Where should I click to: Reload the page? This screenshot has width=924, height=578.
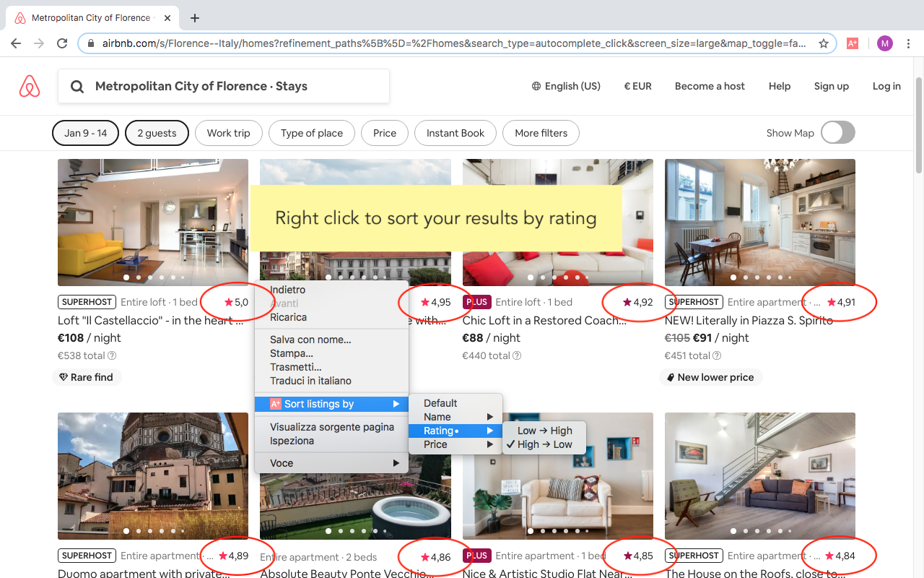(62, 43)
